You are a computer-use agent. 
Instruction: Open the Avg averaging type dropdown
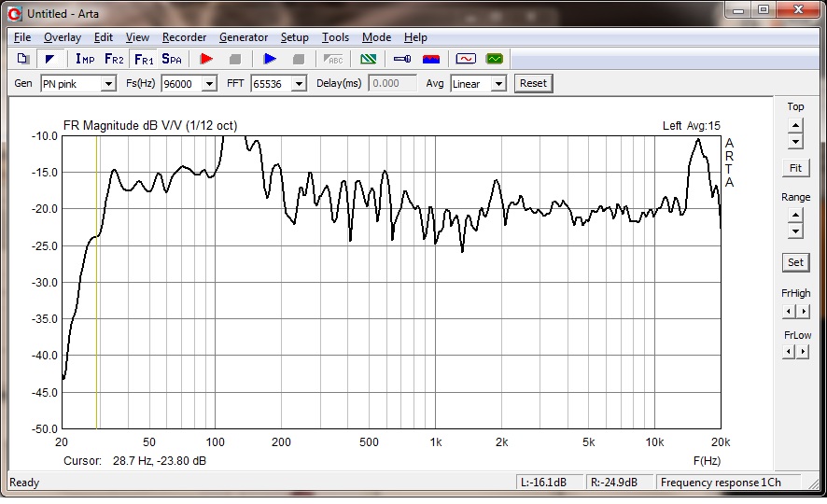pos(498,84)
